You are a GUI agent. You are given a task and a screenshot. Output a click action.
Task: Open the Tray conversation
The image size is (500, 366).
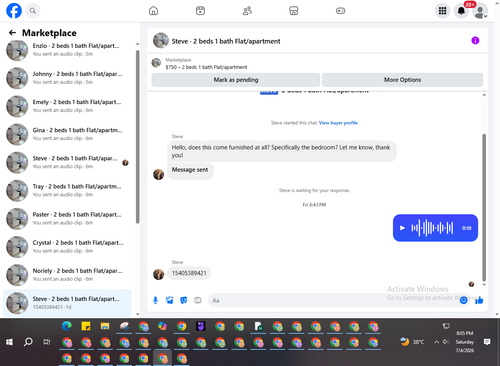[68, 190]
